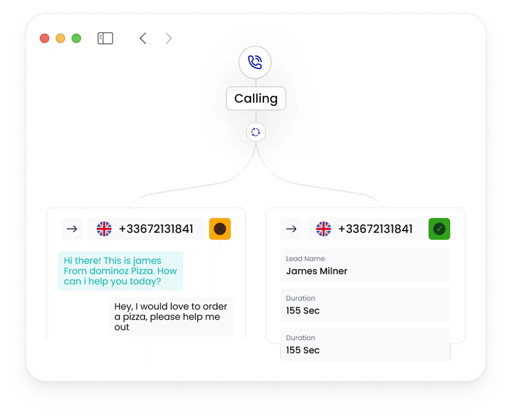Click the UK flag in left card
512x420 pixels.
click(104, 229)
